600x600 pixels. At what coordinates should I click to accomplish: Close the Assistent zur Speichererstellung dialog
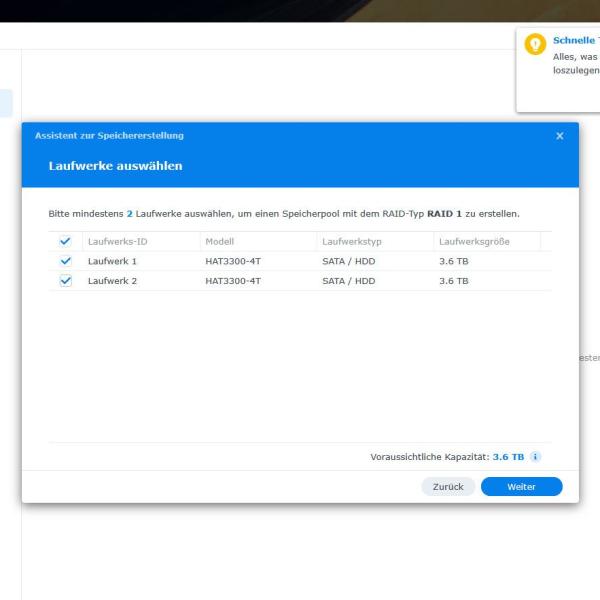pos(560,136)
